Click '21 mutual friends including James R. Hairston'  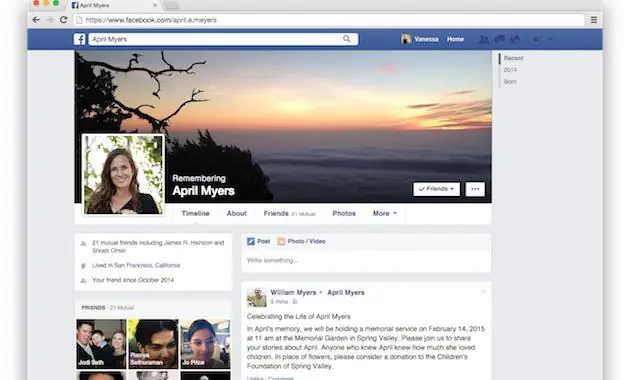click(158, 247)
